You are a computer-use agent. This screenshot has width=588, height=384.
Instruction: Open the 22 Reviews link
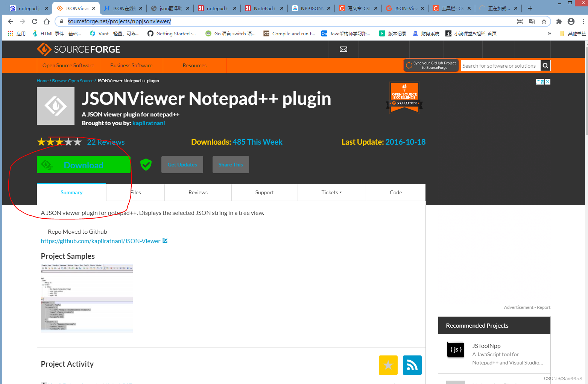pyautogui.click(x=106, y=142)
